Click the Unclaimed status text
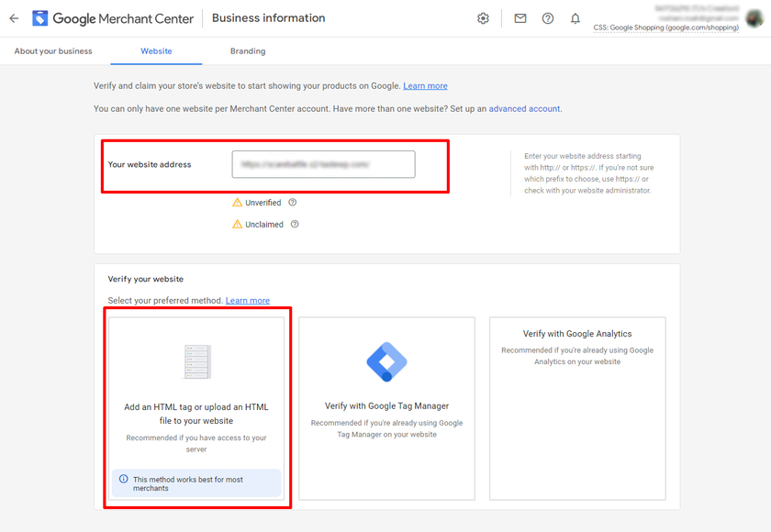 (264, 225)
